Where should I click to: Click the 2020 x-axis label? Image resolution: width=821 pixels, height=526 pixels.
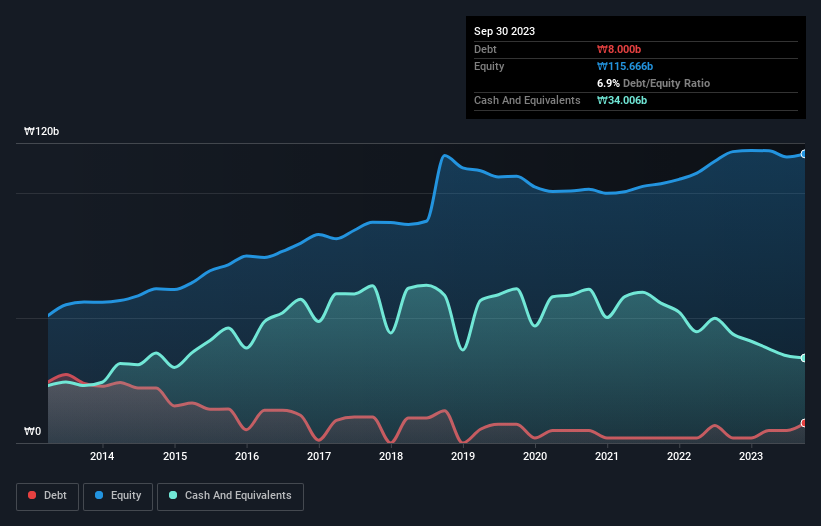tap(535, 456)
